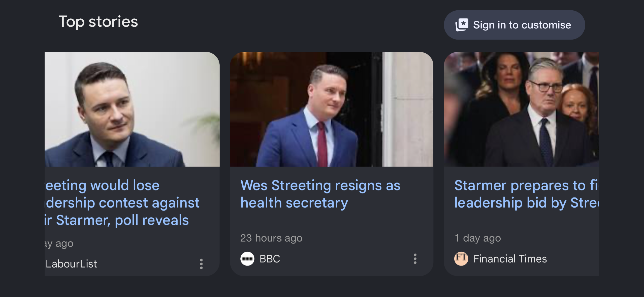644x297 pixels.
Task: Click the BBC logo icon
Action: pos(247,259)
